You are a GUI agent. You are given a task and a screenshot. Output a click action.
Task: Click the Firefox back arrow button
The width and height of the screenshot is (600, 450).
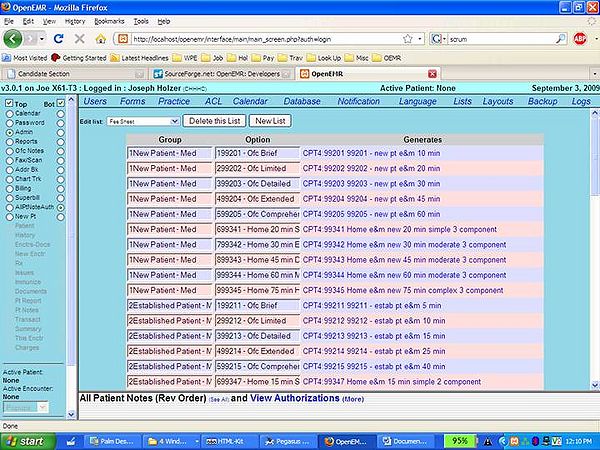tap(14, 39)
